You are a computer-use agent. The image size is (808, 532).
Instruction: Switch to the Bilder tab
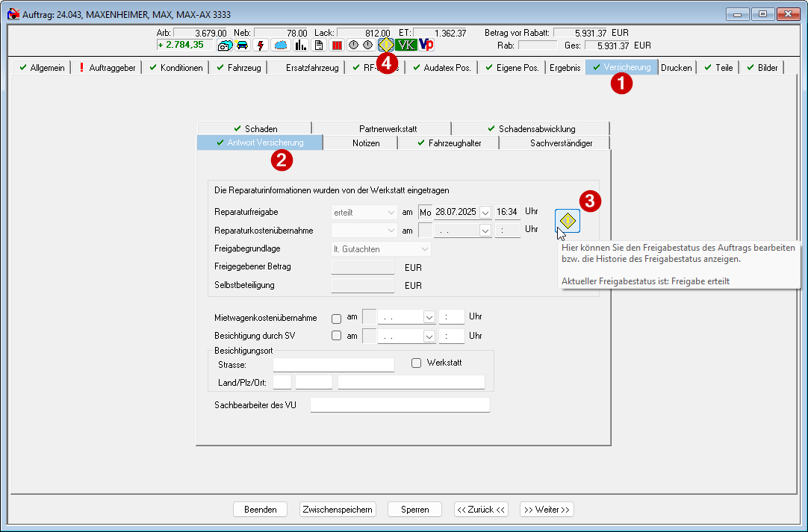pyautogui.click(x=762, y=67)
